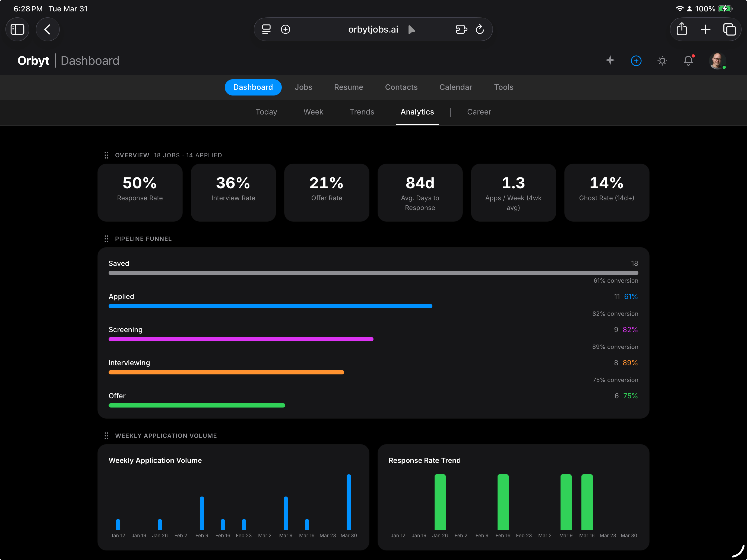Click the Applied funnel progress bar
Image resolution: width=747 pixels, height=560 pixels.
270,306
